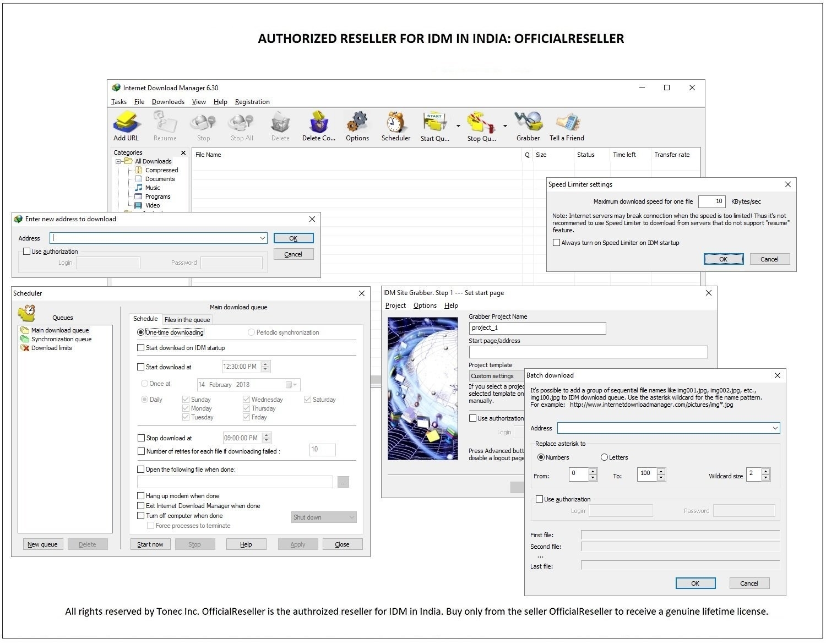This screenshot has width=826, height=644.
Task: Open the Custom settings project template dropdown
Action: (x=497, y=376)
